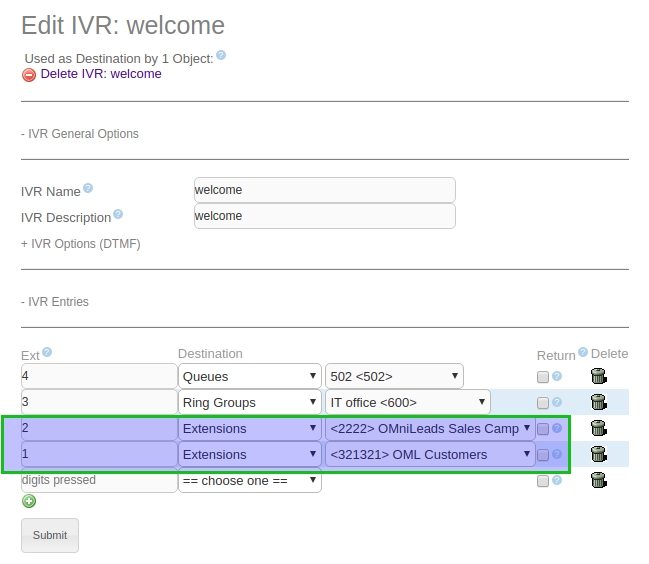Image resolution: width=649 pixels, height=564 pixels.
Task: Click the IVR Name text field
Action: [324, 190]
